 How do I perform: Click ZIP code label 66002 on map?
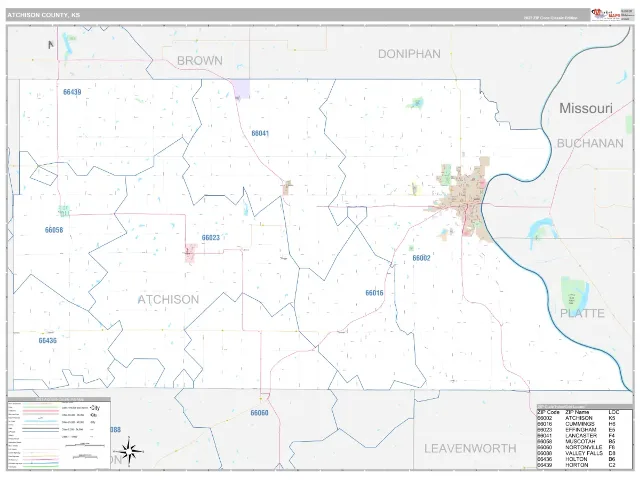(421, 258)
